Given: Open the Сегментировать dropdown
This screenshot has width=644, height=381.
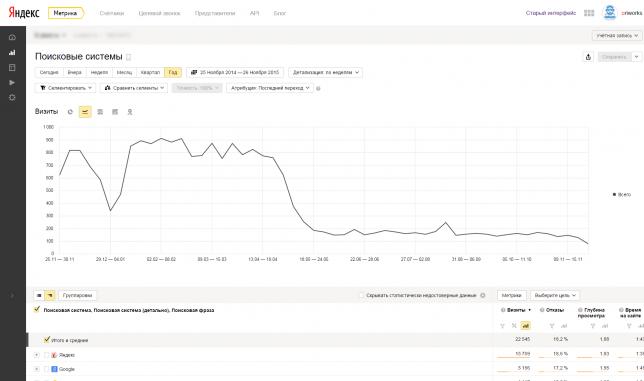Looking at the screenshot, I should (x=65, y=88).
